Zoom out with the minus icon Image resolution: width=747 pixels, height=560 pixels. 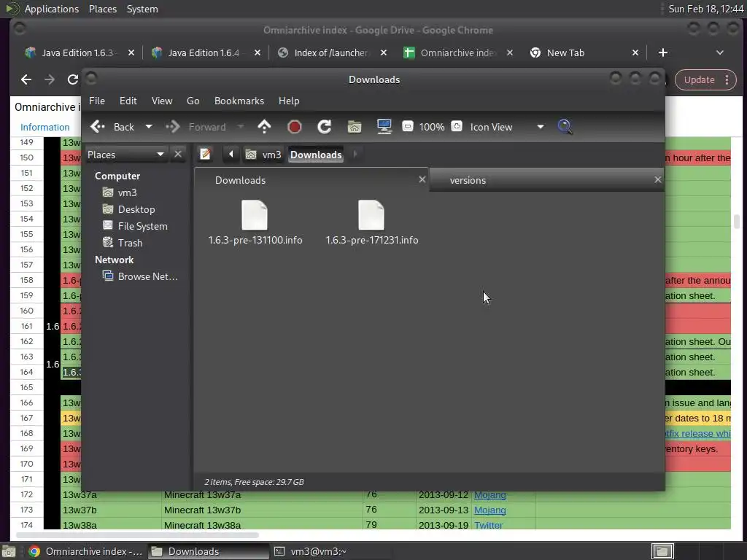(407, 126)
